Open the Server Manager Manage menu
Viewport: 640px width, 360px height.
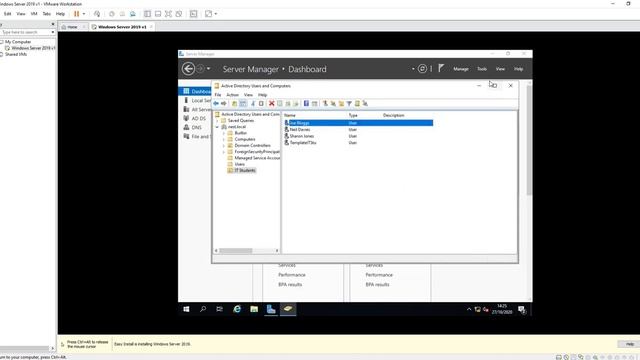coord(461,69)
